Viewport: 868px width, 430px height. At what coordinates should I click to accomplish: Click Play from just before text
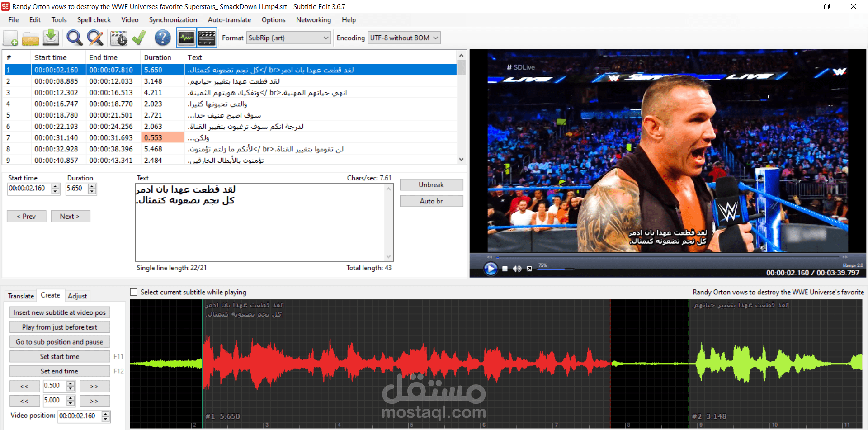(60, 327)
